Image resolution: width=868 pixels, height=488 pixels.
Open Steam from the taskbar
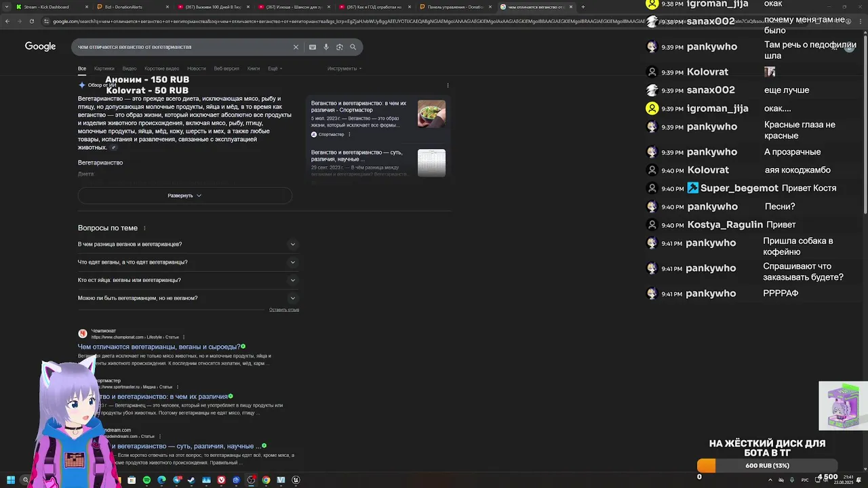pyautogui.click(x=191, y=480)
